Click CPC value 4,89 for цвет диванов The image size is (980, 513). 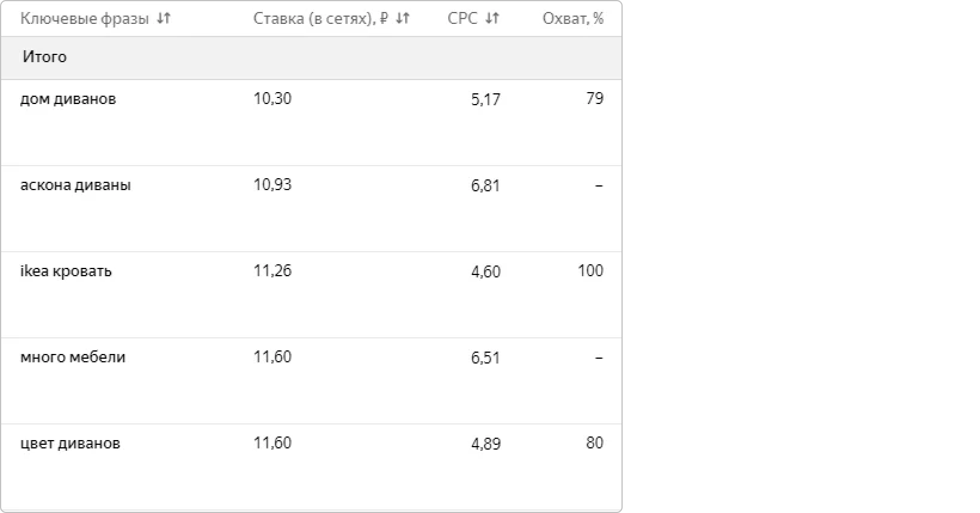[485, 444]
